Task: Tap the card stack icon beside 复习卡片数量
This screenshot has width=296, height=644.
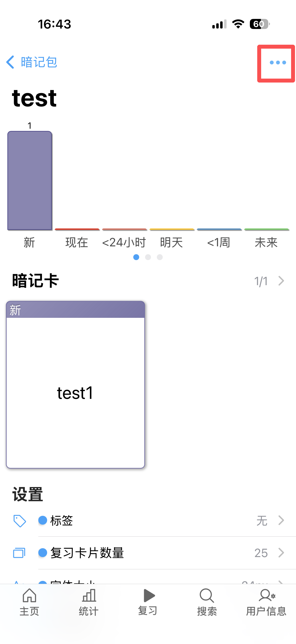Action: (x=19, y=553)
